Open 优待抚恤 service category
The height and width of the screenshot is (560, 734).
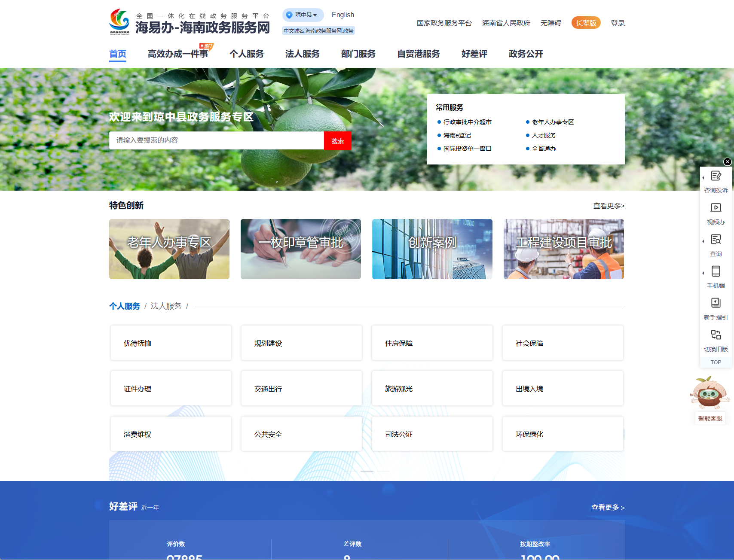point(171,343)
